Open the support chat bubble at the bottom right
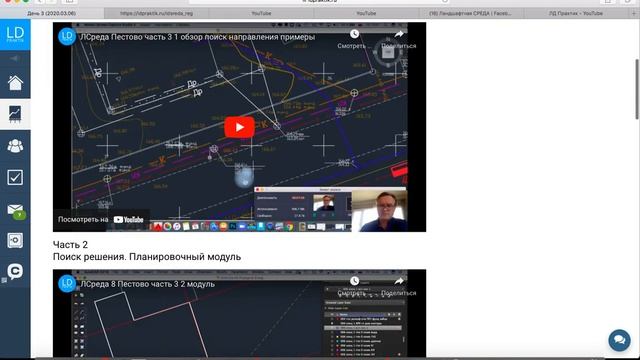The width and height of the screenshot is (640, 360). coord(619,340)
